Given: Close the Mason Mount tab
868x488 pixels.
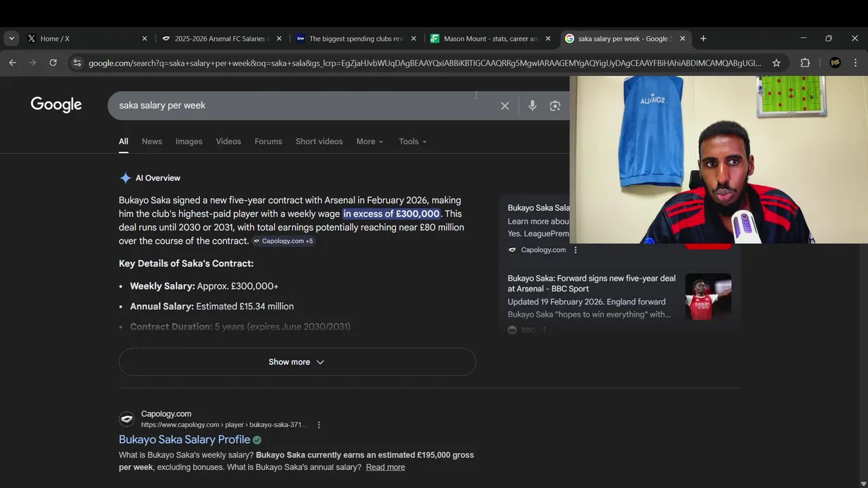Looking at the screenshot, I should click(x=548, y=39).
